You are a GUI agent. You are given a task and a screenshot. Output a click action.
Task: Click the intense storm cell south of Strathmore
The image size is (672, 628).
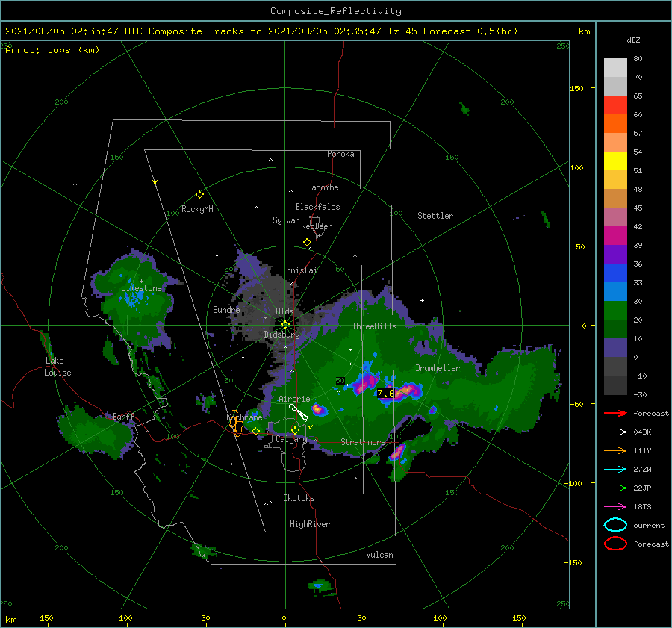(x=398, y=453)
